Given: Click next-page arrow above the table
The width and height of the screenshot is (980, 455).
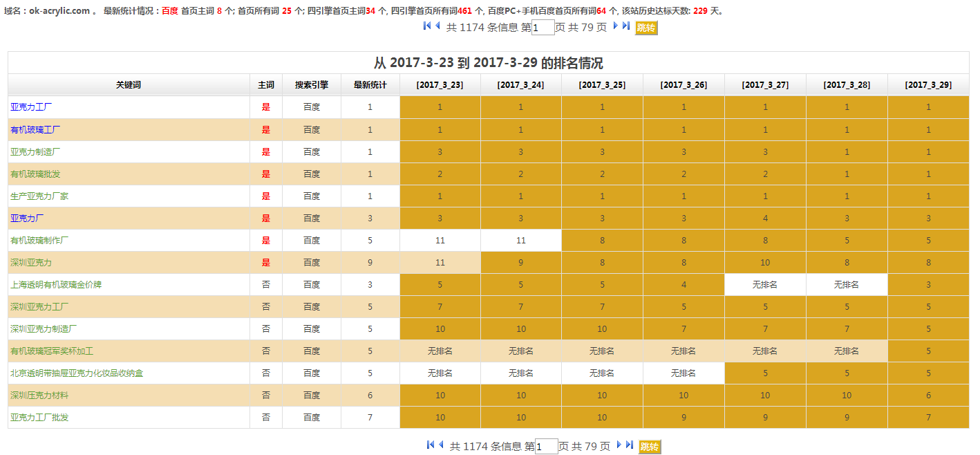Looking at the screenshot, I should pos(616,26).
